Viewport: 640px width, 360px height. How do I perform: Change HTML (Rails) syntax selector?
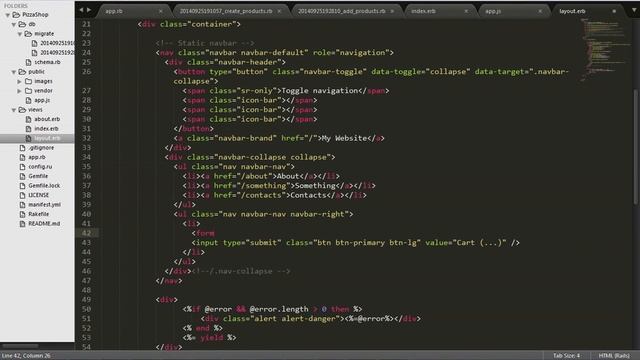614,356
